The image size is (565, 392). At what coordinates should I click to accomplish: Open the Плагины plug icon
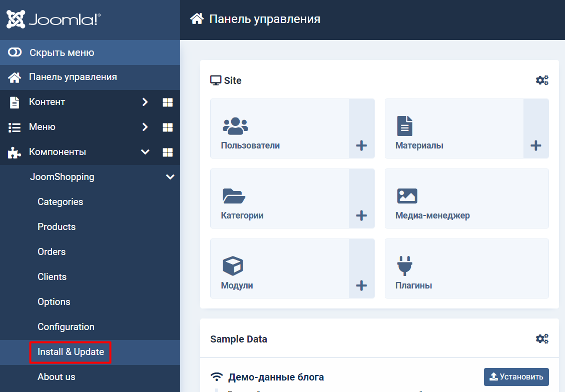(x=405, y=265)
